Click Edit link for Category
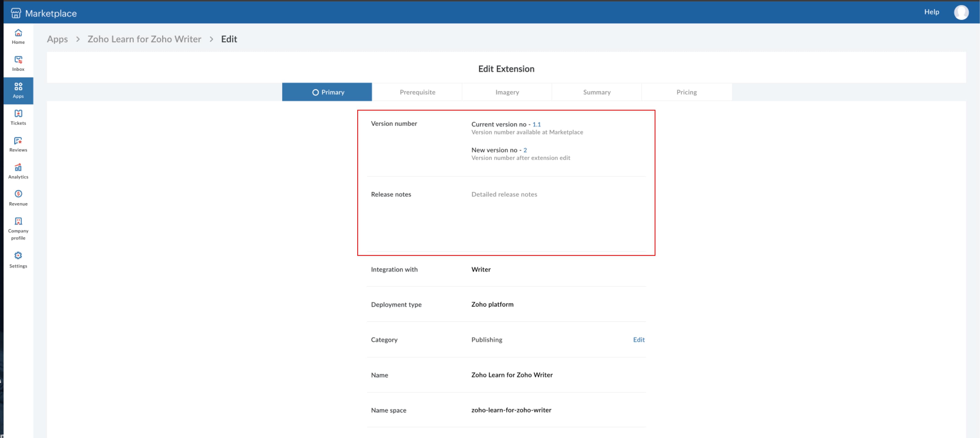Image resolution: width=980 pixels, height=438 pixels. coord(638,340)
